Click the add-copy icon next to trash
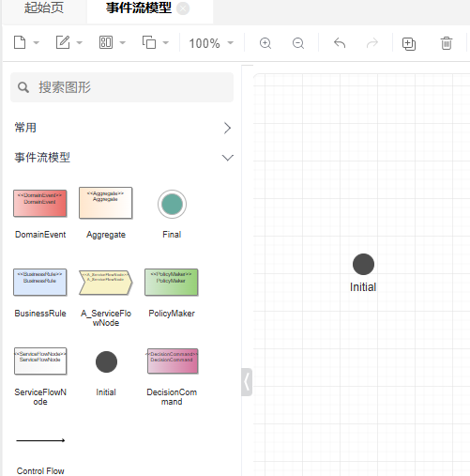This screenshot has height=476, width=470. coord(409,43)
